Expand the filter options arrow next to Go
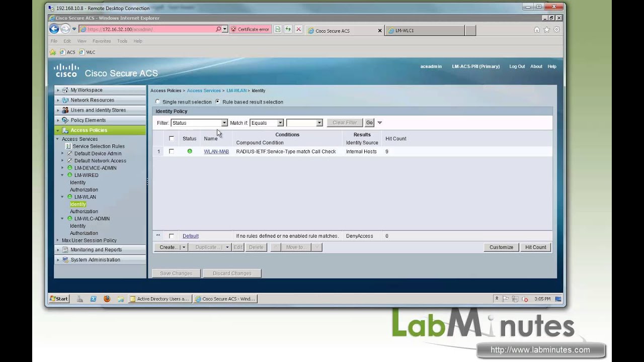Image resolution: width=644 pixels, height=362 pixels. click(380, 123)
